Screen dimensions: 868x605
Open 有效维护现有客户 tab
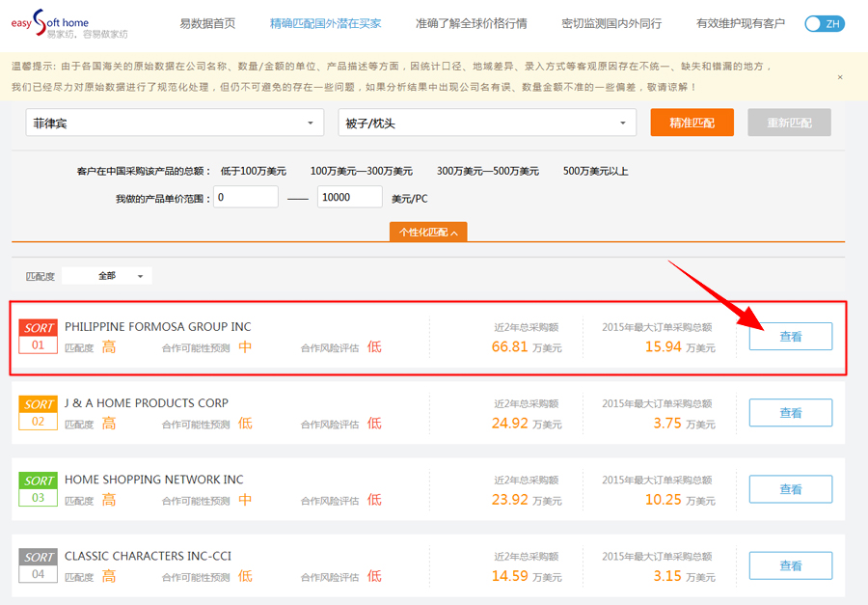pyautogui.click(x=740, y=23)
